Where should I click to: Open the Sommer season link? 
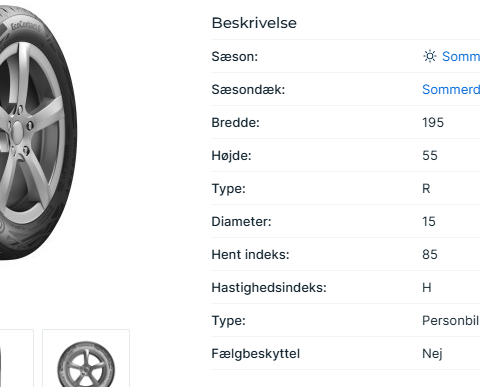pos(461,56)
